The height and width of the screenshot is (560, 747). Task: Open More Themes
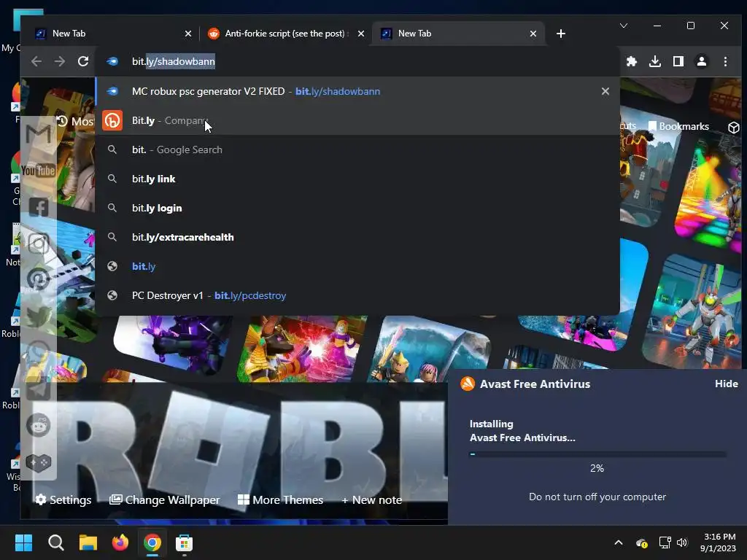click(280, 499)
